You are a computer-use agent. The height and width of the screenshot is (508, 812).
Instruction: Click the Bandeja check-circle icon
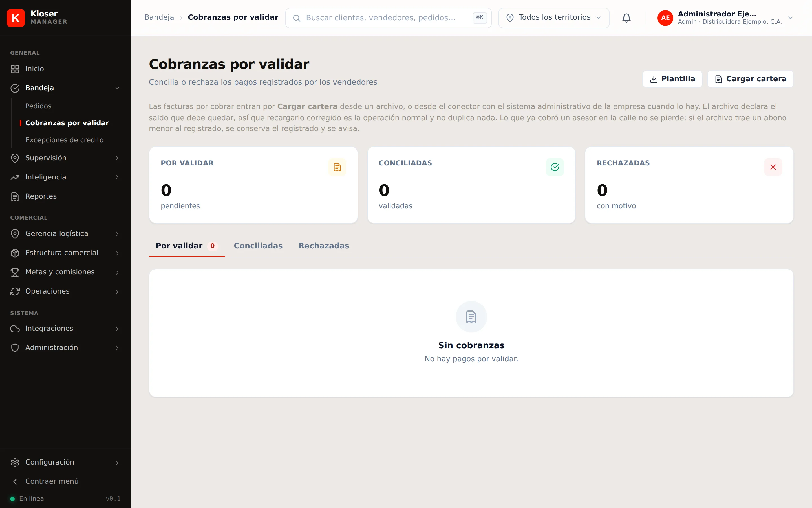coord(15,88)
